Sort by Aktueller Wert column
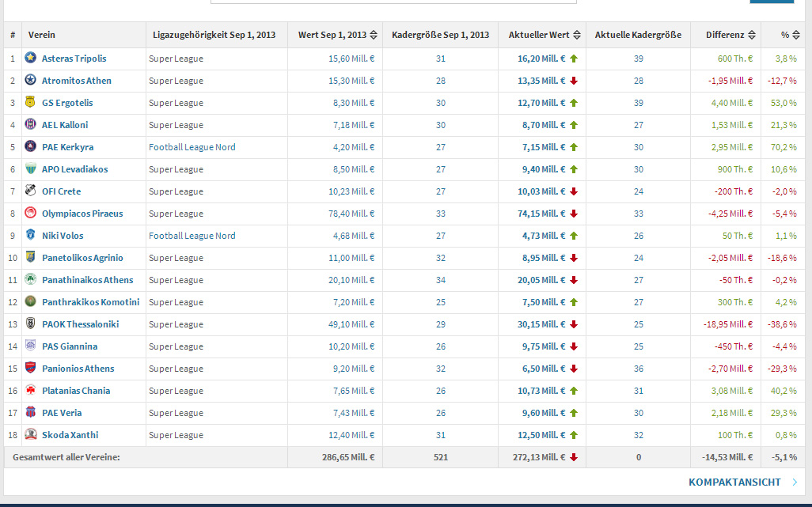This screenshot has height=507, width=812. click(x=576, y=35)
